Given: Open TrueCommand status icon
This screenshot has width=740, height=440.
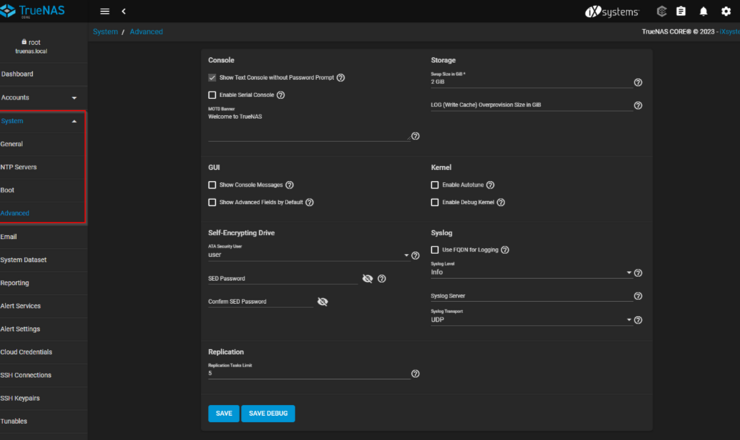Looking at the screenshot, I should pos(662,11).
